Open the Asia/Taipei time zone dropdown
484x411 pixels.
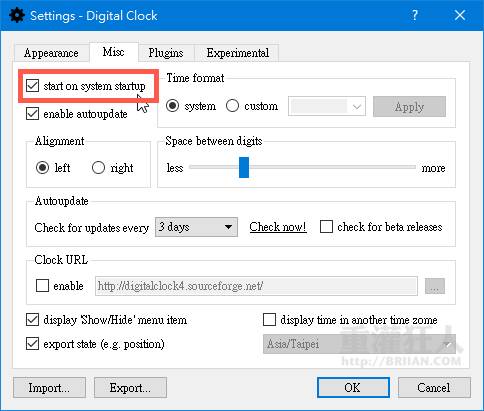click(359, 344)
